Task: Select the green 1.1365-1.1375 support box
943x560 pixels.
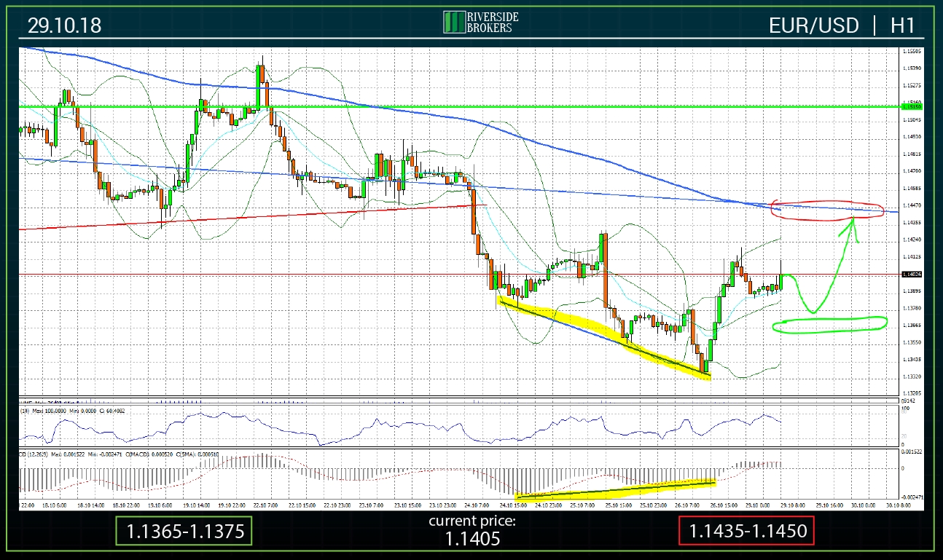Action: (184, 531)
